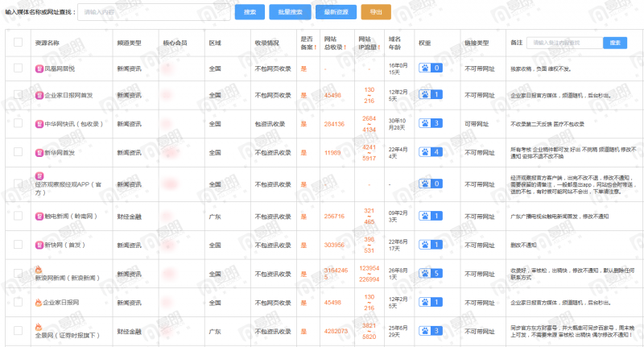Check the 新华网首发 row checkbox
Image resolution: width=644 pixels, height=347 pixels.
[x=18, y=151]
